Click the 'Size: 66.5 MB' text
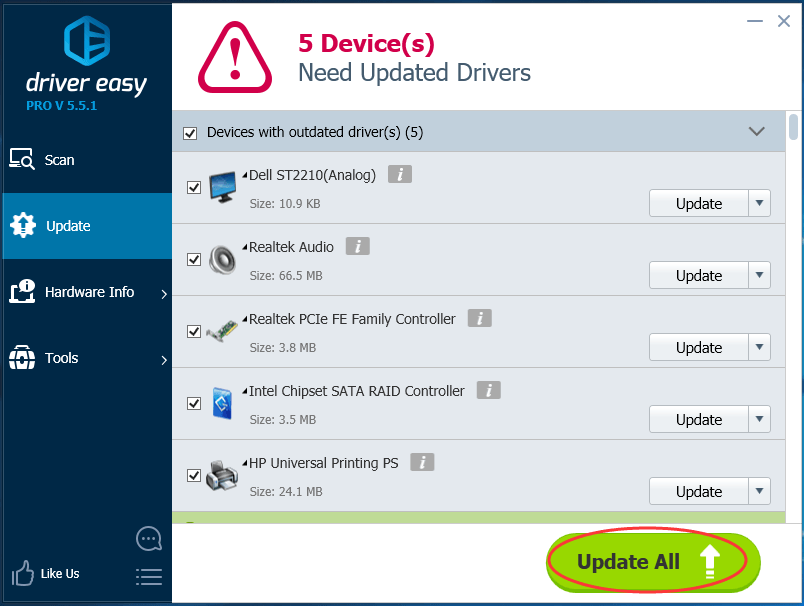This screenshot has height=606, width=804. point(286,276)
